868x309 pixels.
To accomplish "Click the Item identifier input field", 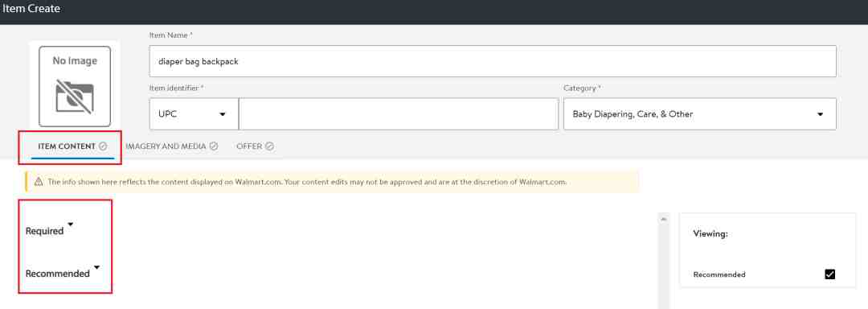I will (399, 114).
